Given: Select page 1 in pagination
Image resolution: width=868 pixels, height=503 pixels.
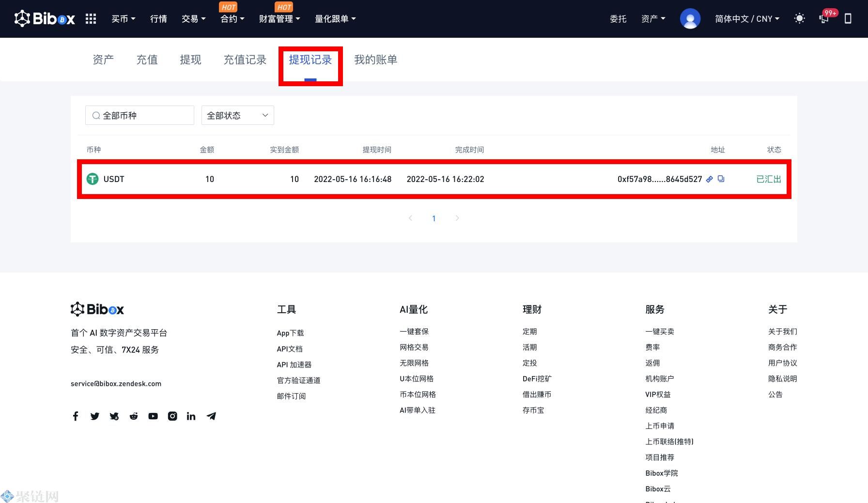Looking at the screenshot, I should tap(434, 218).
